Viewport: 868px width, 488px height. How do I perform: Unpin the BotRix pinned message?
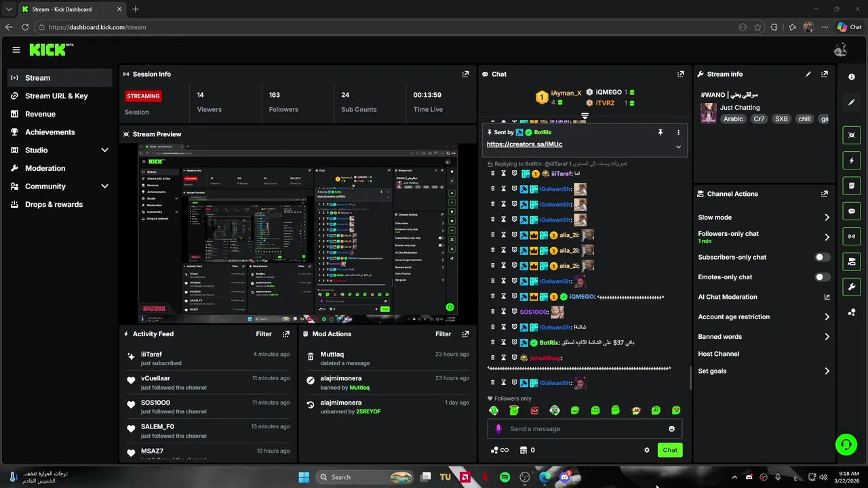point(660,132)
